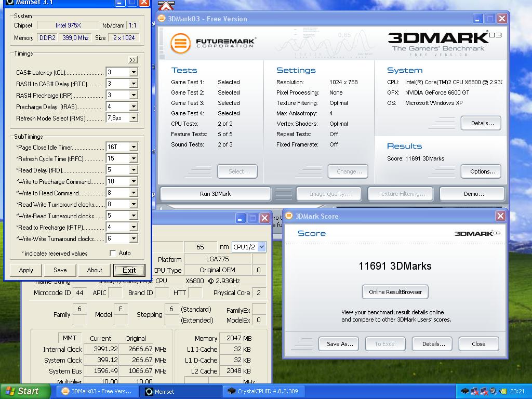The width and height of the screenshot is (532, 399).
Task: Open the Page Close Idle Timer dropdown
Action: [x=134, y=147]
